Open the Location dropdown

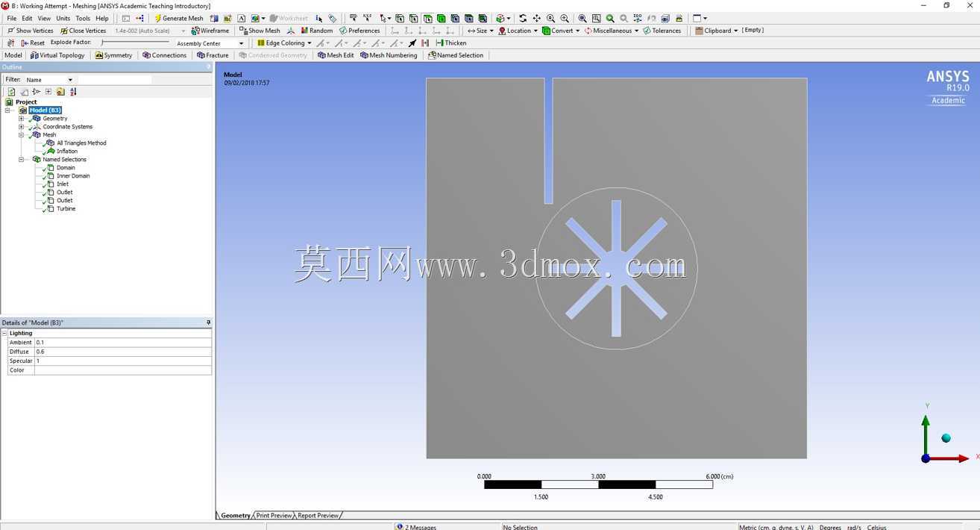coord(535,31)
